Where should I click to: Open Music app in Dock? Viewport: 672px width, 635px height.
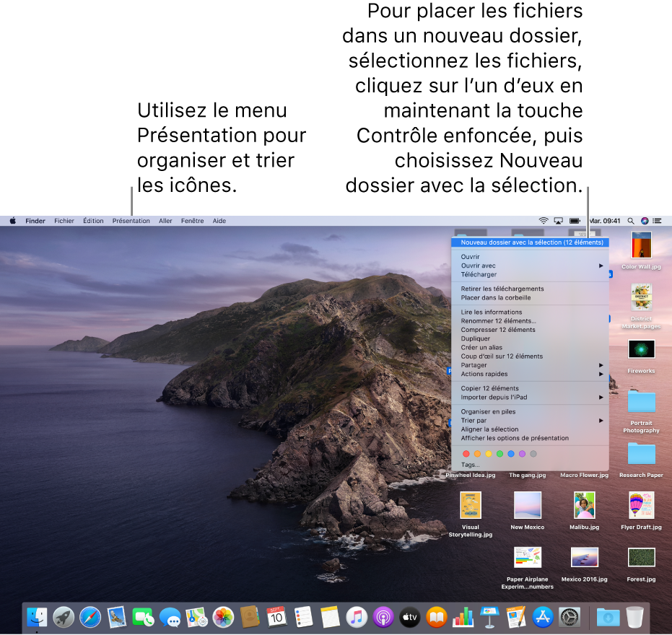tap(357, 618)
